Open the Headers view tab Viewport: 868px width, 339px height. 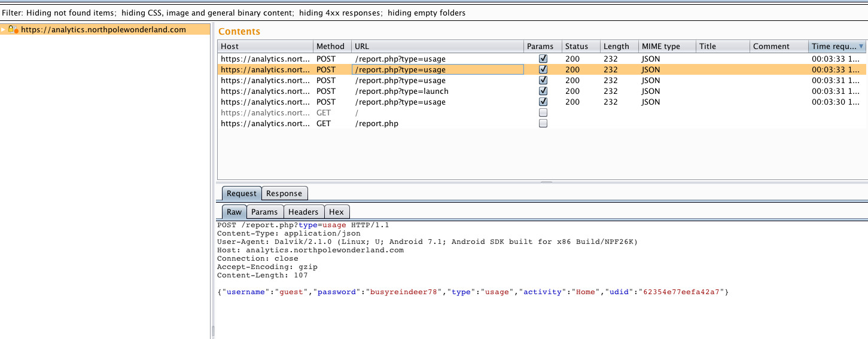click(303, 212)
